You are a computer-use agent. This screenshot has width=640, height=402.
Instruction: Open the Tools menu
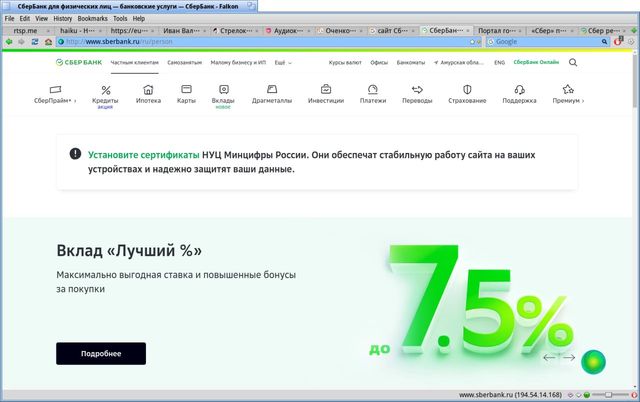click(120, 19)
